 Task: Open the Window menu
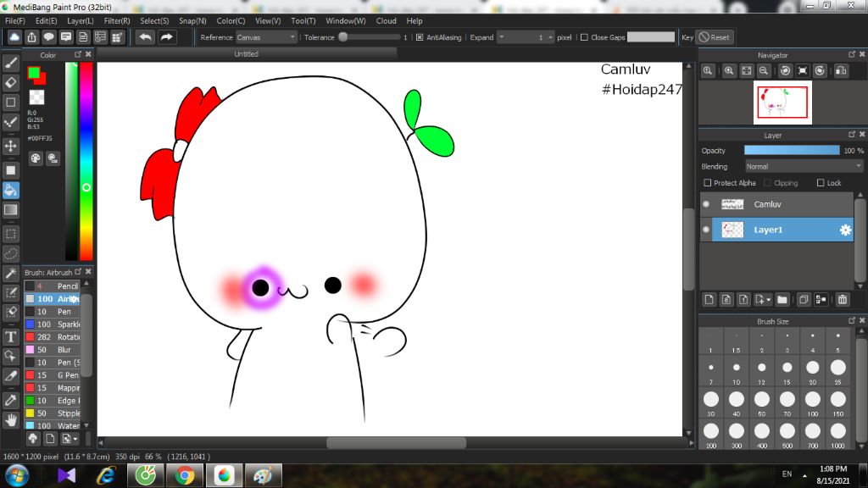346,21
